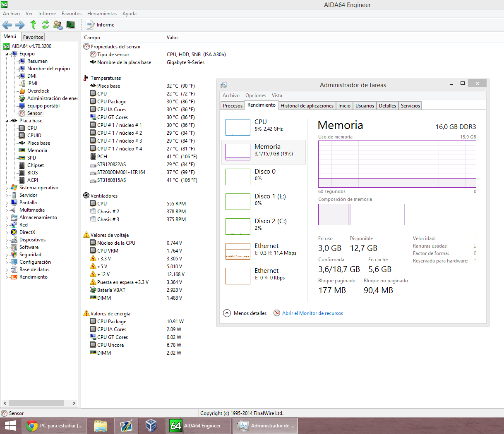Viewport: 504px width, 434px height.
Task: Click Menos detalles button
Action: (245, 313)
